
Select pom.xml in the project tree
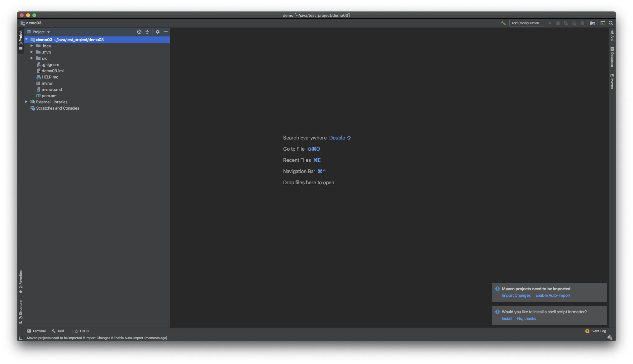click(49, 96)
